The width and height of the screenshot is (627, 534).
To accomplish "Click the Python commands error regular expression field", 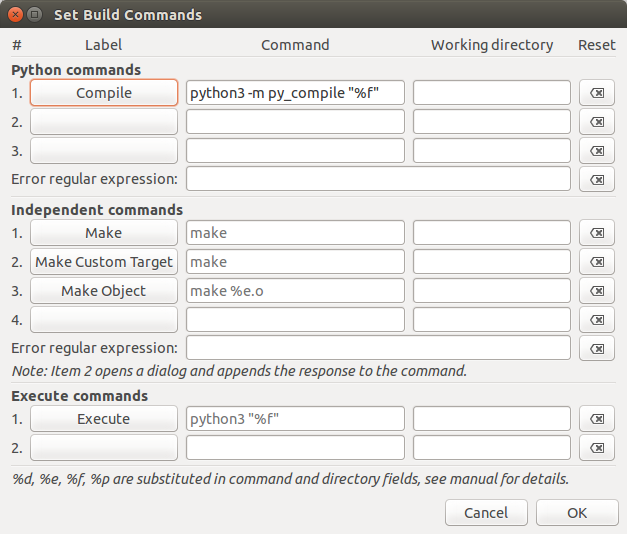I will coord(378,180).
